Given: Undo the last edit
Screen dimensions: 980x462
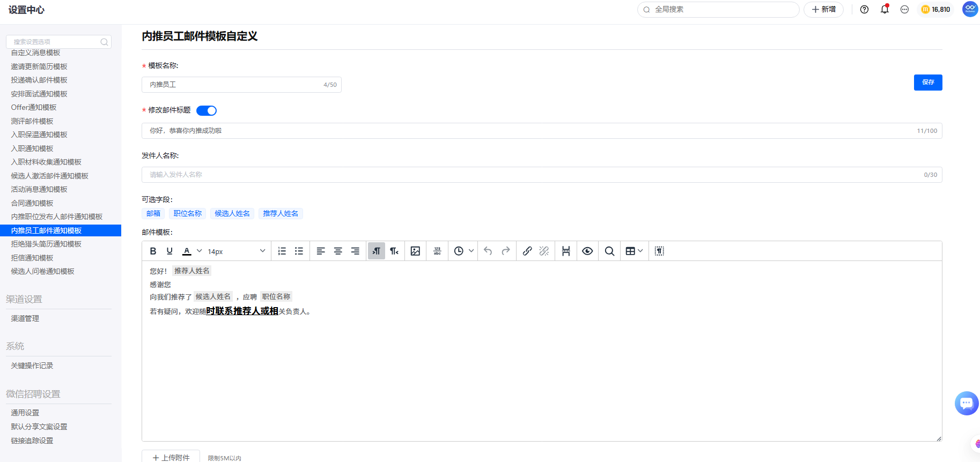Looking at the screenshot, I should click(x=488, y=251).
